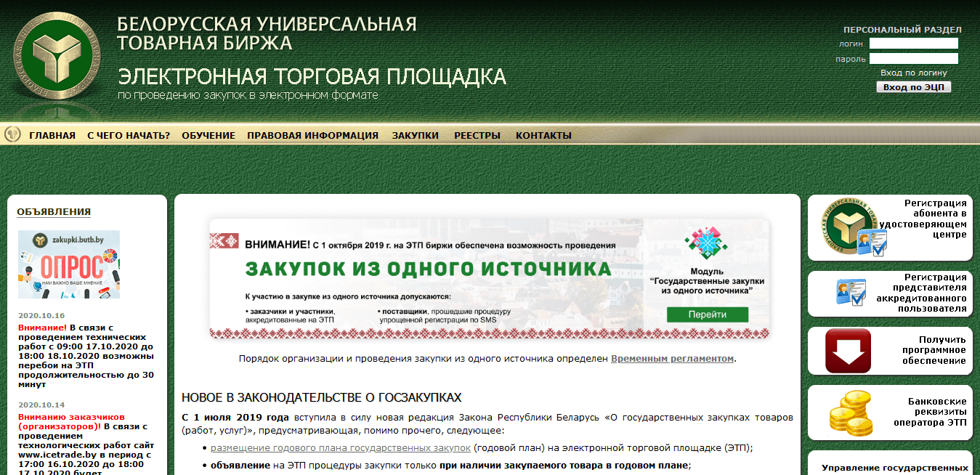Image resolution: width=980 pixels, height=475 pixels.
Task: Open the Временным регламентом link
Action: pos(672,359)
